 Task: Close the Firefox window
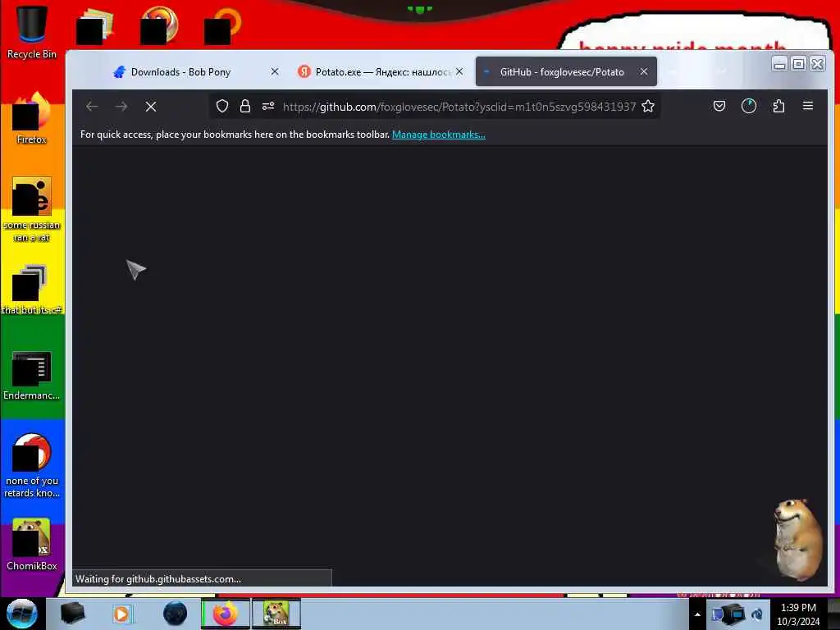coord(818,64)
